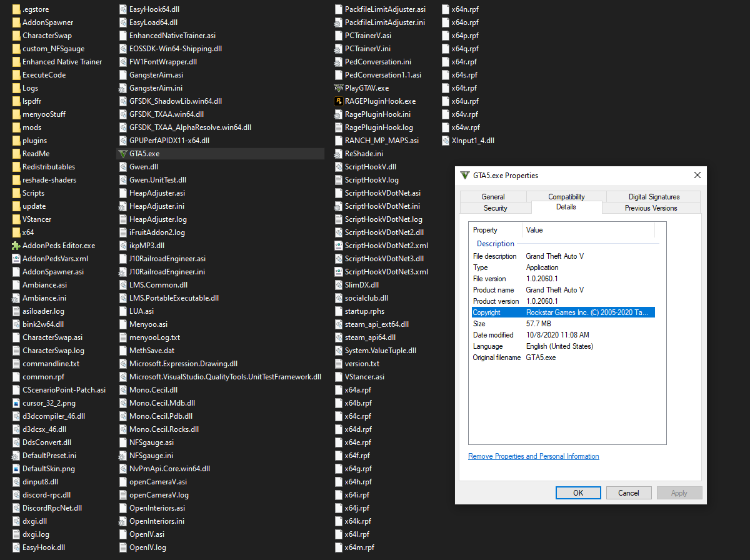Image resolution: width=750 pixels, height=560 pixels.
Task: Switch to the Digital Signatures tab
Action: (x=654, y=196)
